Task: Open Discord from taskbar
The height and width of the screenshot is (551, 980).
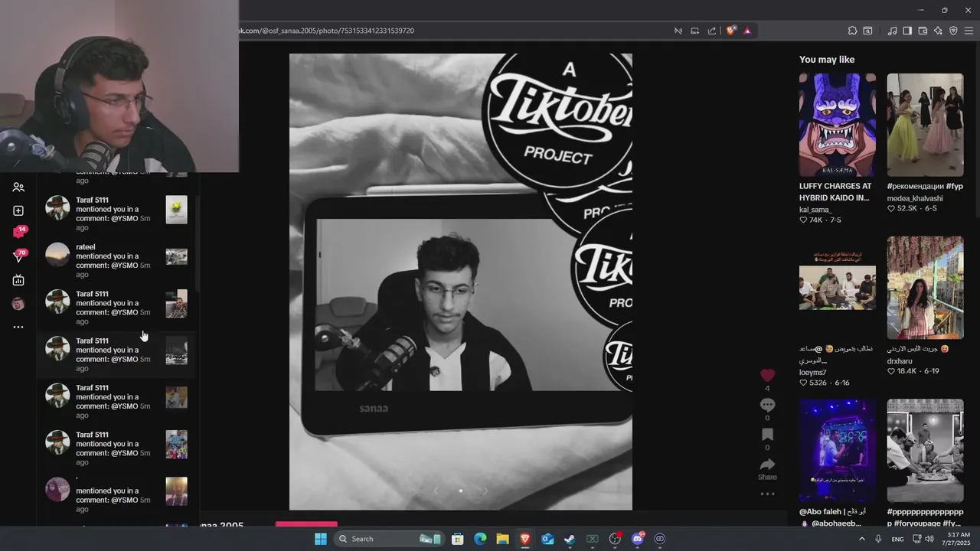Action: 637,539
